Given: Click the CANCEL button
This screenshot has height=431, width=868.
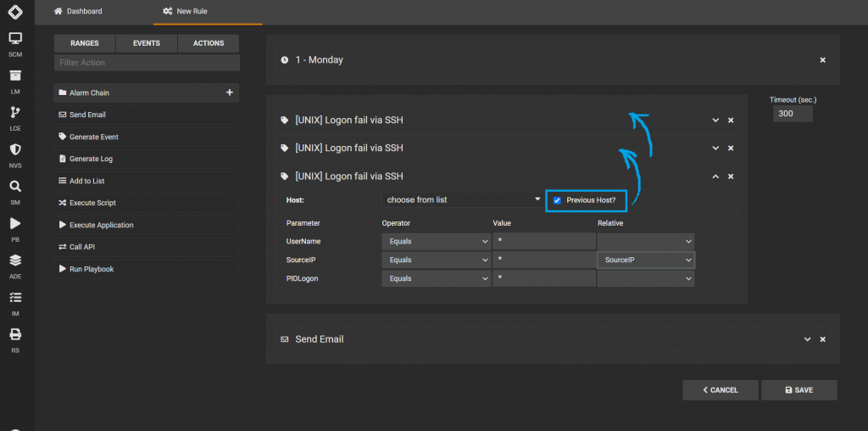Looking at the screenshot, I should pyautogui.click(x=721, y=390).
